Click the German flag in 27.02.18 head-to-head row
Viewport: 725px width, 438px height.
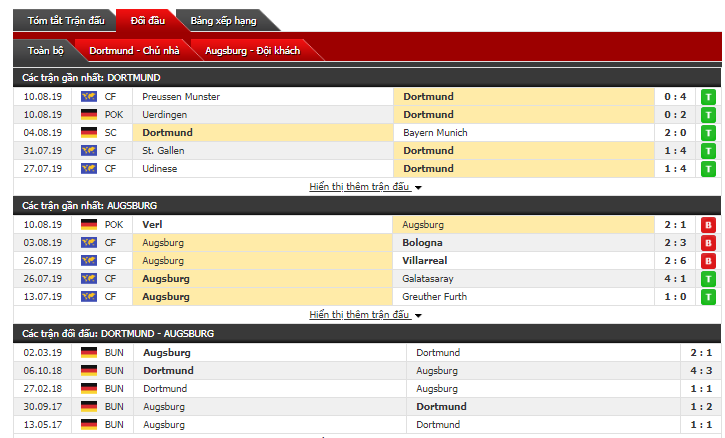(x=89, y=389)
